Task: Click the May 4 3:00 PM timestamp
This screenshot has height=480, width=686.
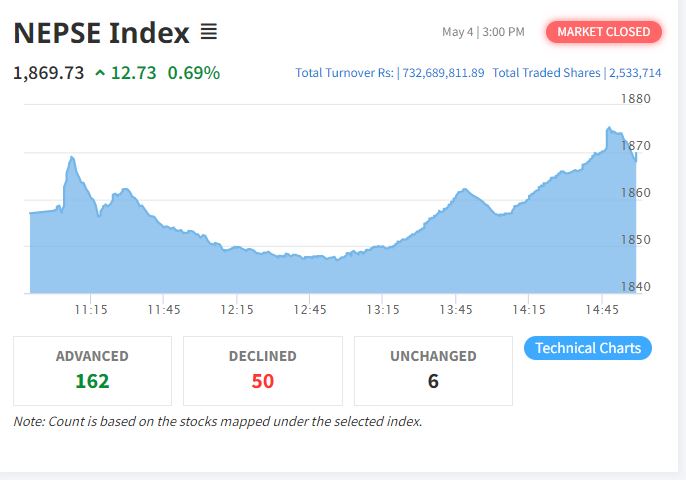Action: tap(483, 32)
